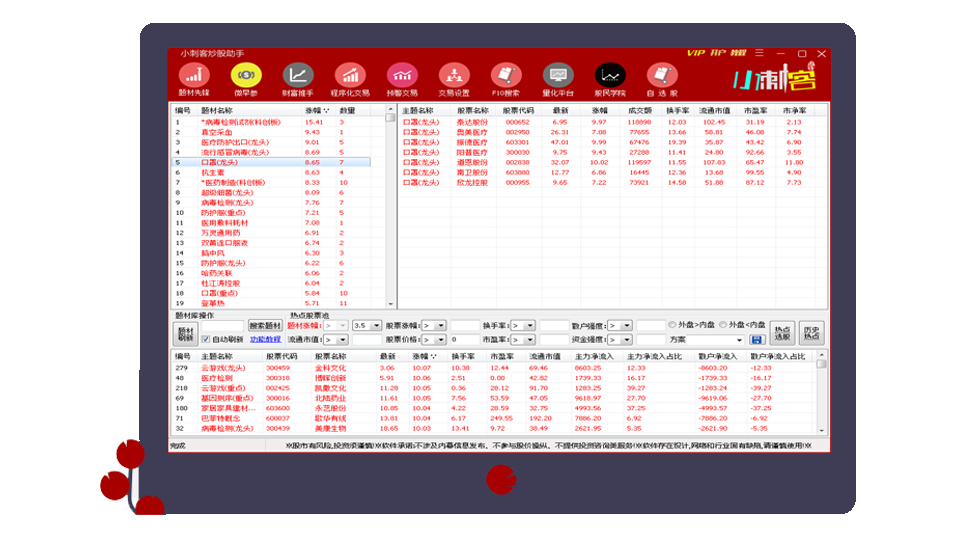Select stock row with code 002838
The height and width of the screenshot is (538, 958).
pyautogui.click(x=613, y=162)
